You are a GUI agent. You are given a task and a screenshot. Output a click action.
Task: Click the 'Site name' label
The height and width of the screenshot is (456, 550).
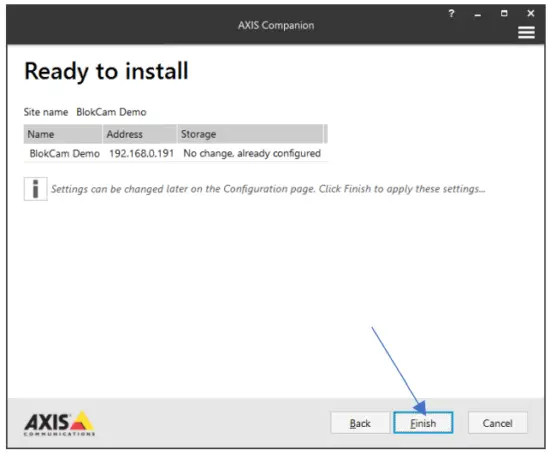(x=46, y=112)
